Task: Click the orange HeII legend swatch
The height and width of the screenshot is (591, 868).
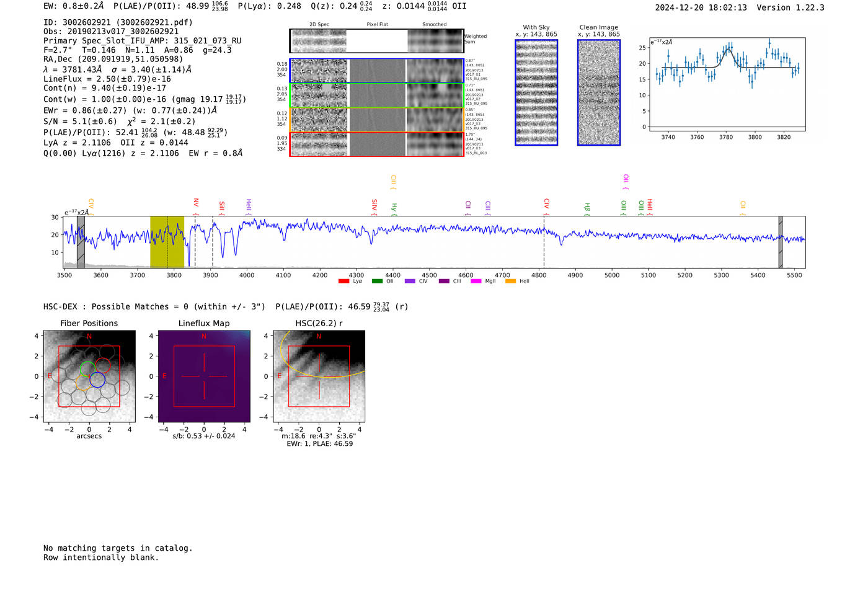Action: (511, 282)
